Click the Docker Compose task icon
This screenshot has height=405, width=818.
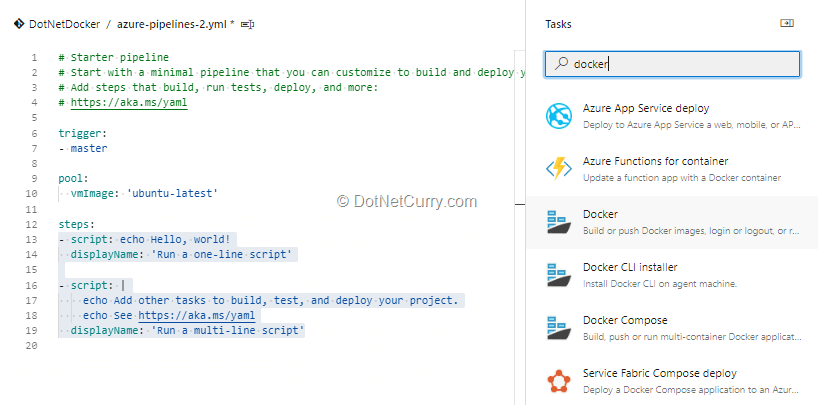tap(559, 328)
